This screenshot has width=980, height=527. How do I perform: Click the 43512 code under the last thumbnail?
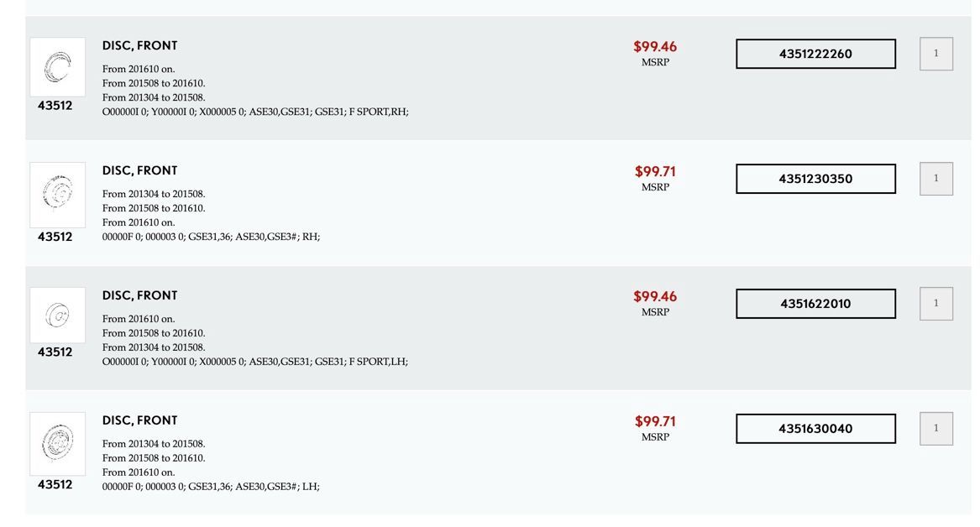click(x=55, y=484)
